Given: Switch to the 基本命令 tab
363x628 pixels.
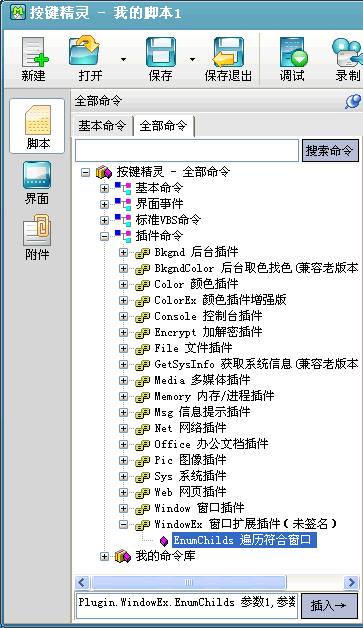Looking at the screenshot, I should click(102, 126).
